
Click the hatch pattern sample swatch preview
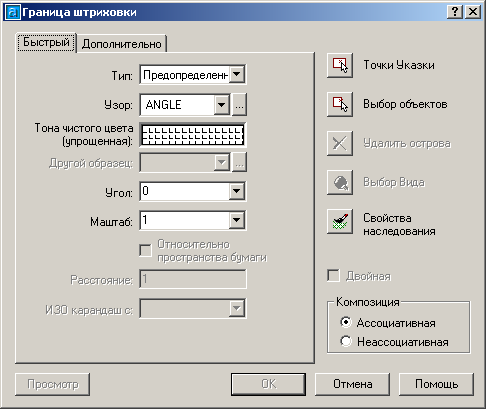point(193,135)
